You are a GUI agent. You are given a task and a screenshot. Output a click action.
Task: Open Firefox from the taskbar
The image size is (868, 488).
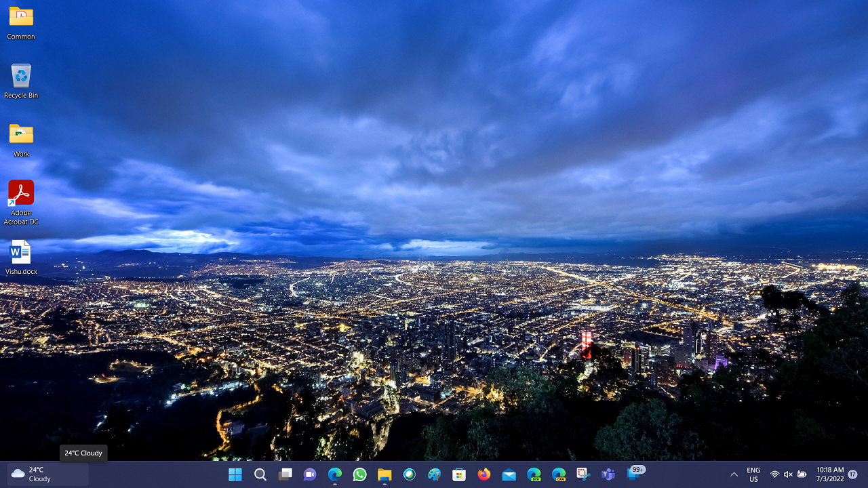pos(484,474)
